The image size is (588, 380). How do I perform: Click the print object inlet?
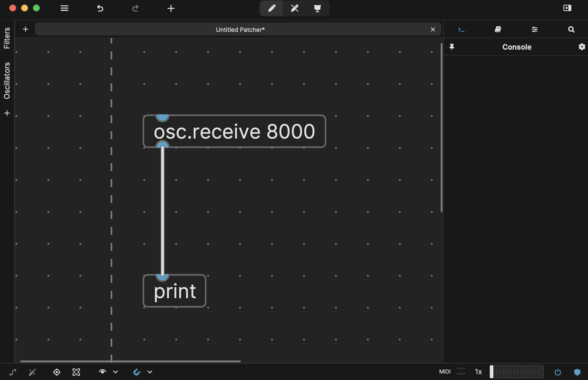(162, 277)
